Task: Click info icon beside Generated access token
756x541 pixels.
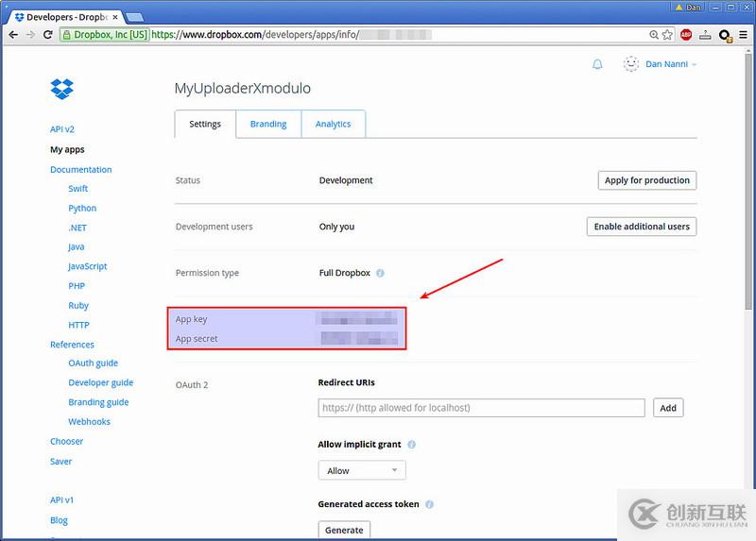Action: click(429, 504)
